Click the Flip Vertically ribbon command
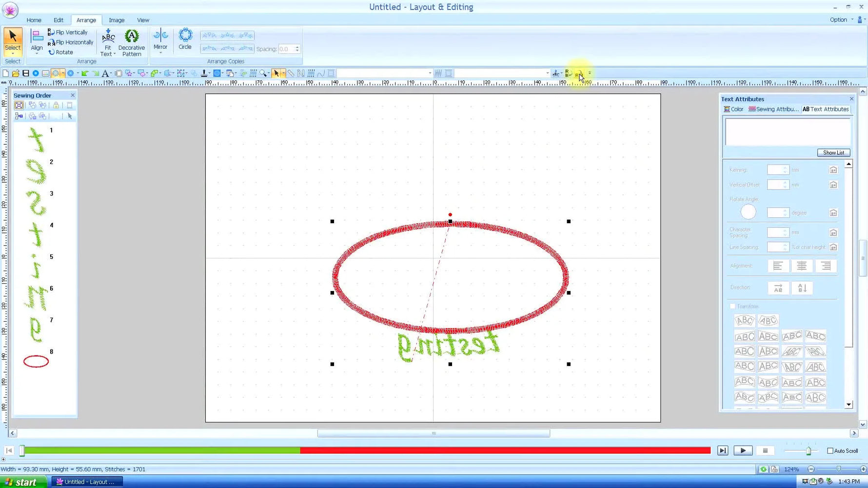Screen dimensions: 868x488 (68, 32)
